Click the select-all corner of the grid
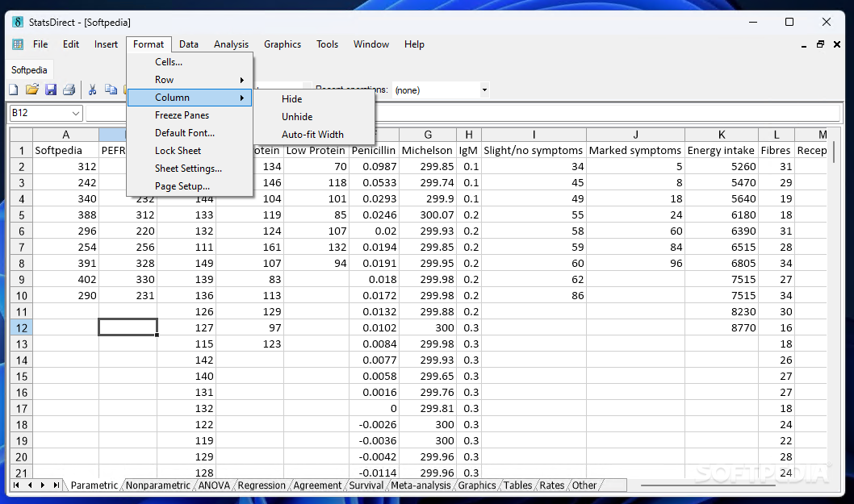The width and height of the screenshot is (854, 504). pos(21,135)
